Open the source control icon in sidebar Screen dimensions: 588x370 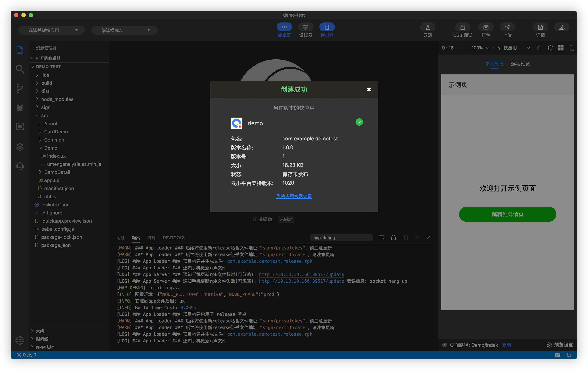20,88
